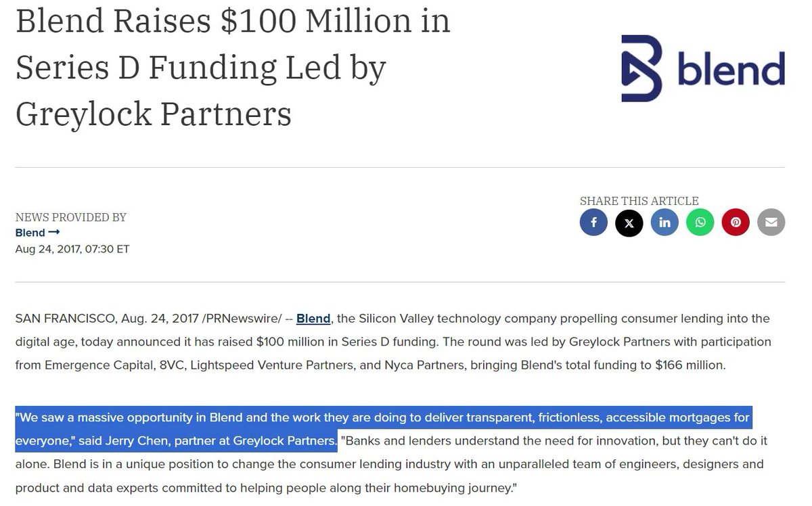812x506 pixels.
Task: Share article on X (Twitter)
Action: (x=629, y=223)
